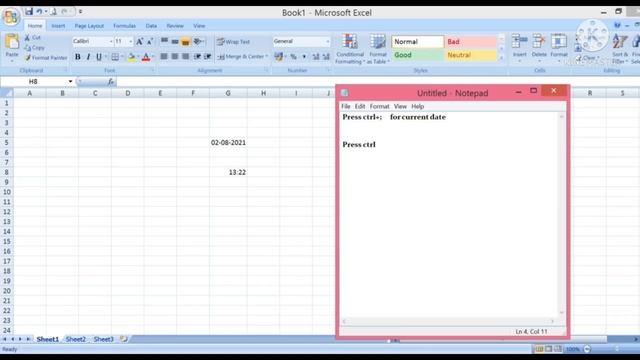
Task: Open the Delete cells menu
Action: (539, 48)
